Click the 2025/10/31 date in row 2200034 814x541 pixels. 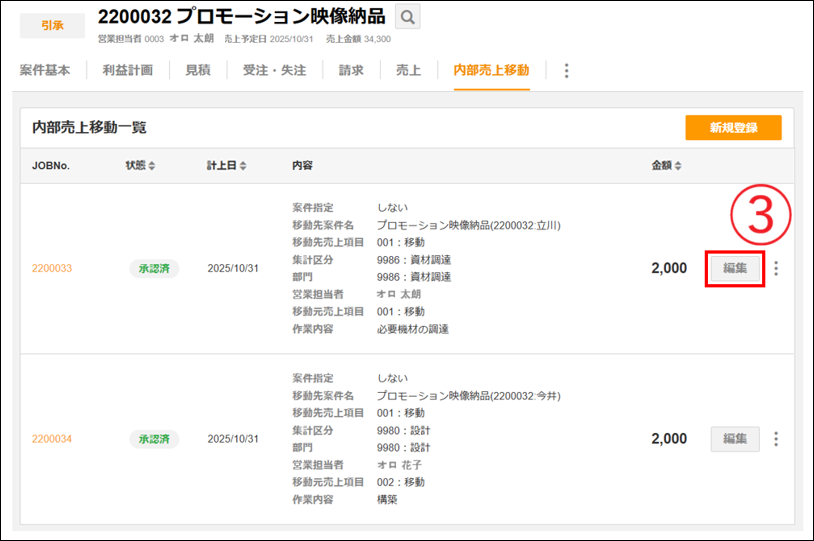[x=233, y=439]
